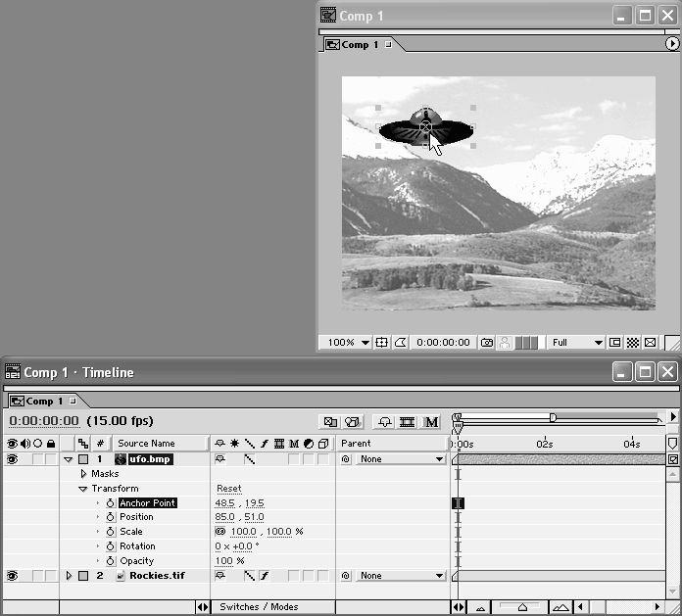The width and height of the screenshot is (682, 616).
Task: Toggle motion blur enable button marked M
Action: coord(430,422)
